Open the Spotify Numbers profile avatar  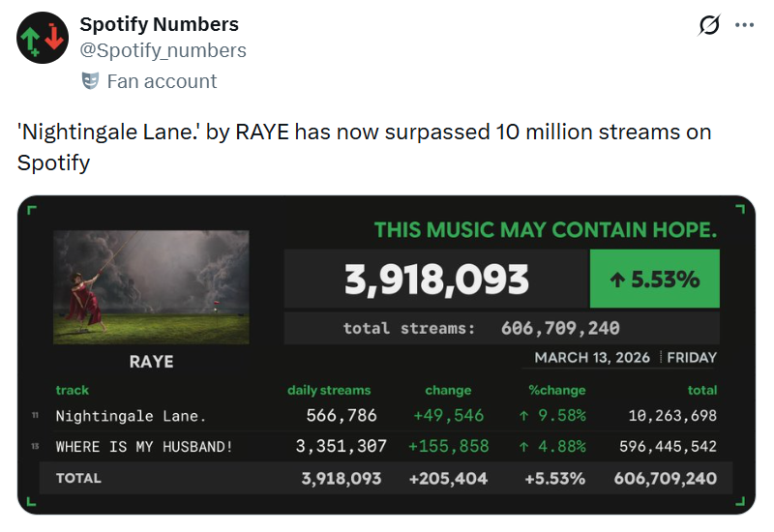(x=43, y=38)
